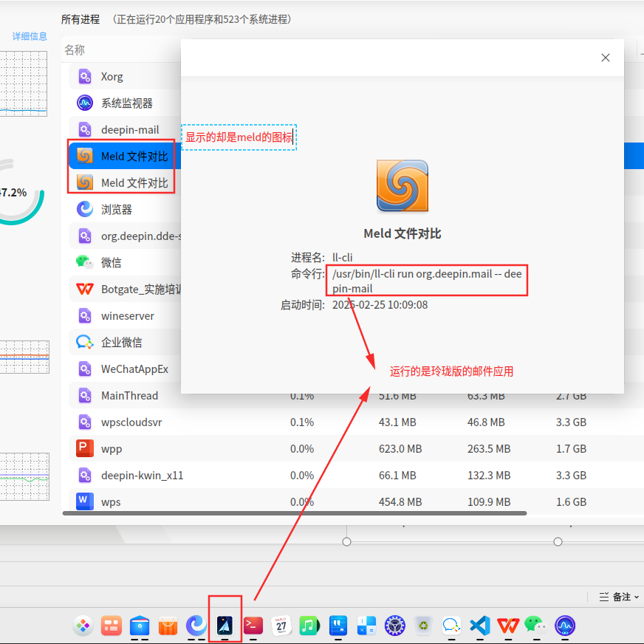The height and width of the screenshot is (644, 644).
Task: Open the multitasking view dock icon
Action: [112, 626]
